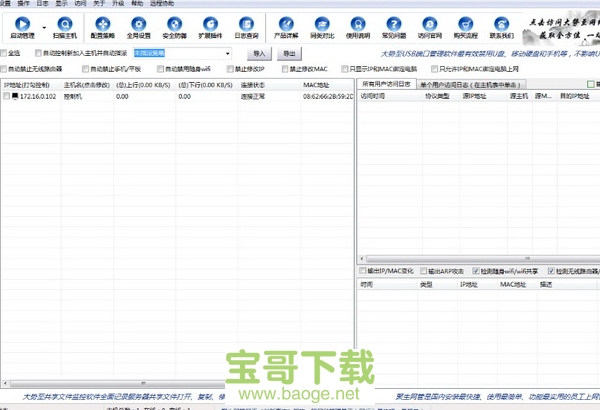Click the USB management software promo link
This screenshot has height=410, width=600.
(x=490, y=54)
